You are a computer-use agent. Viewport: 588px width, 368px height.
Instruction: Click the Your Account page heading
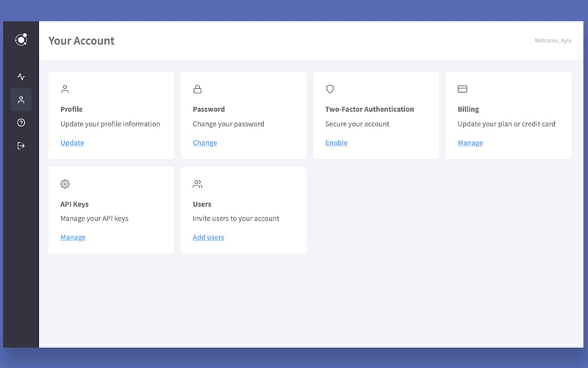pos(82,40)
